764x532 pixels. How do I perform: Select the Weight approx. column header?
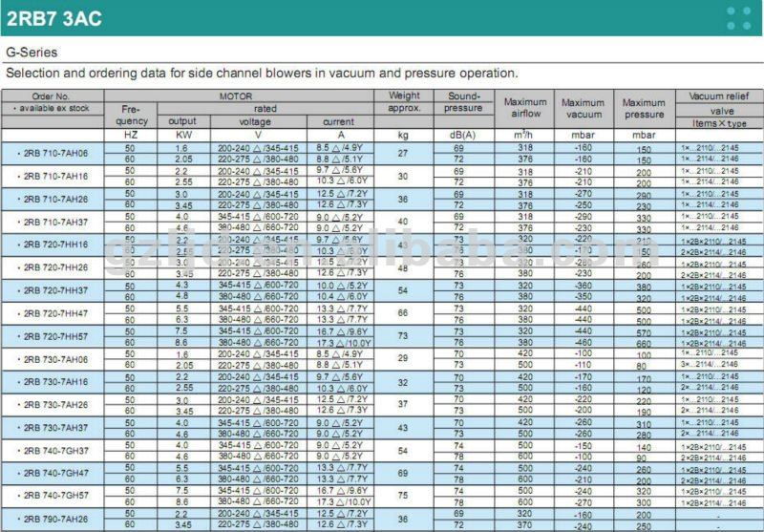404,101
